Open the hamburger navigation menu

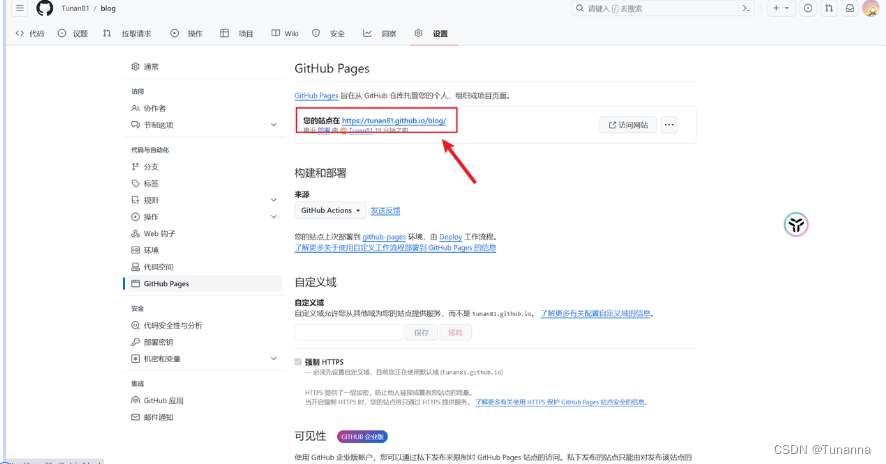pos(20,8)
